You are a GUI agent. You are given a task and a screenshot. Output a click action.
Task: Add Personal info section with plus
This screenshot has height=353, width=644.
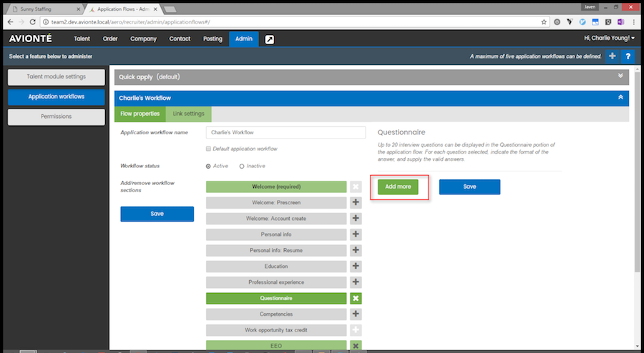[x=356, y=234]
